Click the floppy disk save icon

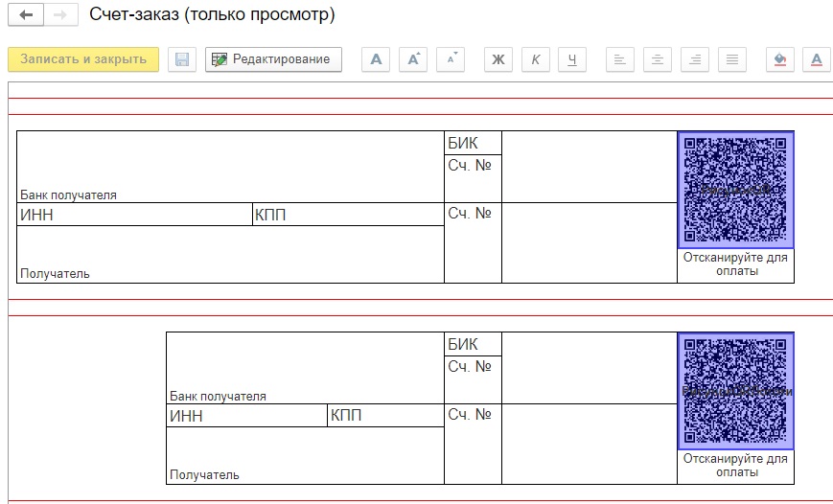click(x=182, y=59)
